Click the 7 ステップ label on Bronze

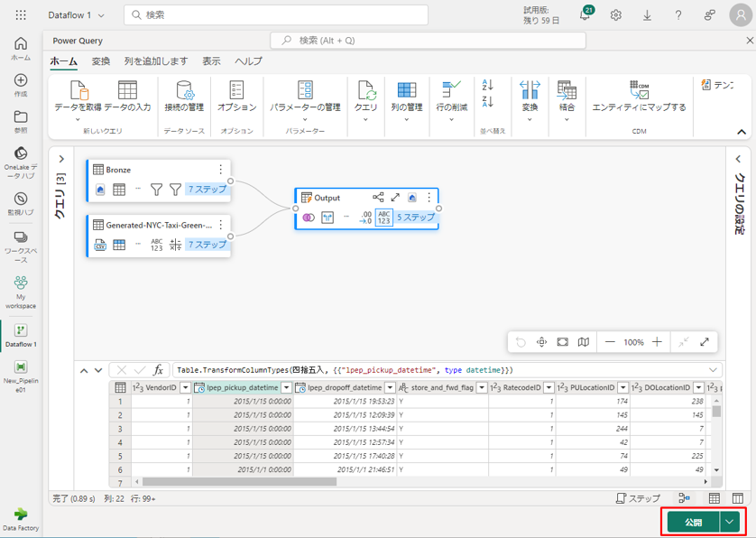[x=207, y=190]
